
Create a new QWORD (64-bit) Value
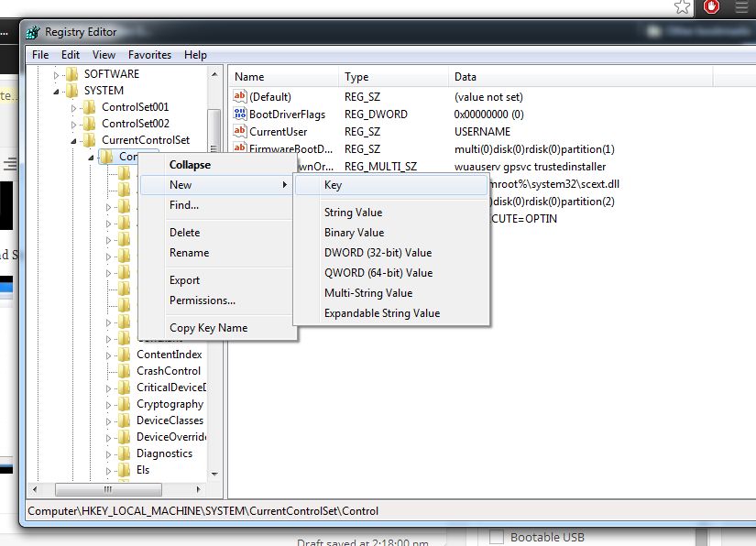tap(391, 273)
